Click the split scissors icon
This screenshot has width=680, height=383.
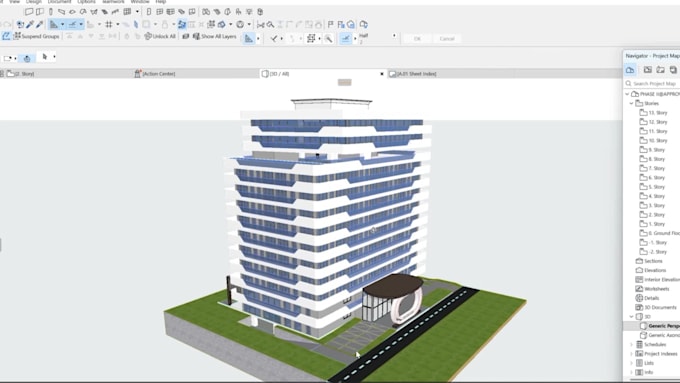pyautogui.click(x=261, y=25)
